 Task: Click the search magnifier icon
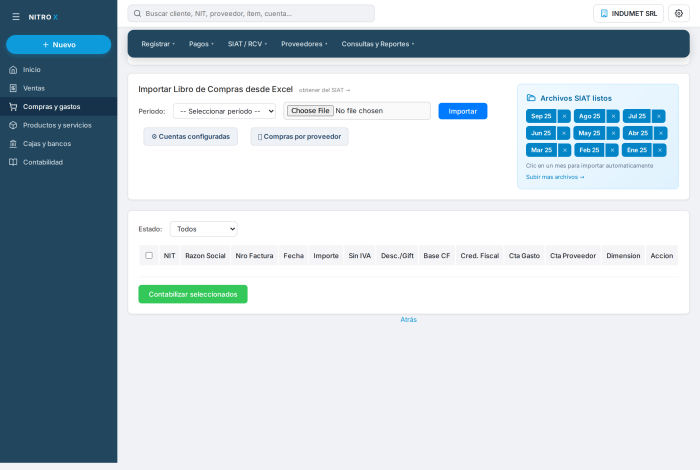138,13
